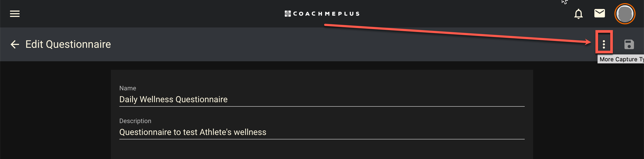Open the notifications bell
The width and height of the screenshot is (644, 159).
pos(578,14)
